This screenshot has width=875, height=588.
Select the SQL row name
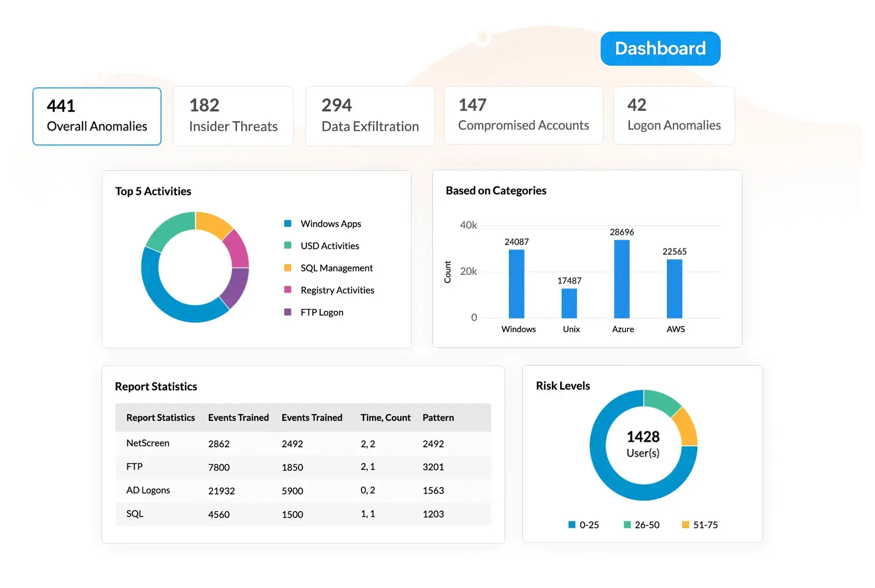pyautogui.click(x=135, y=514)
